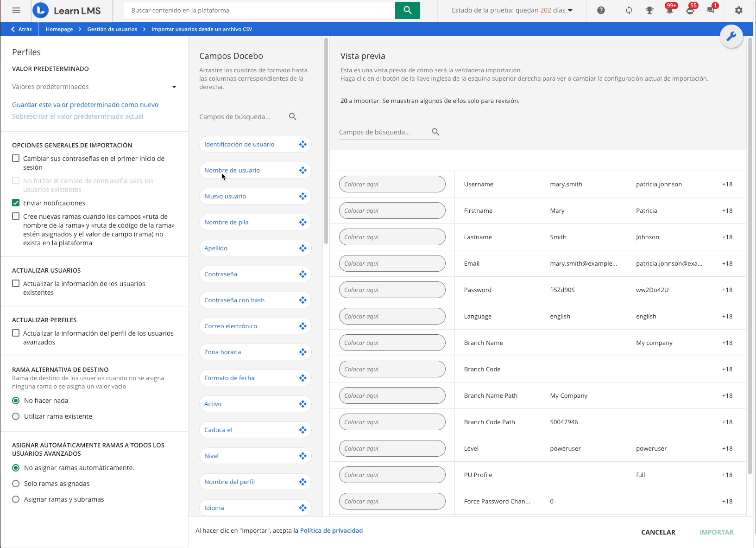Select No hacer nada radio button

pos(16,401)
